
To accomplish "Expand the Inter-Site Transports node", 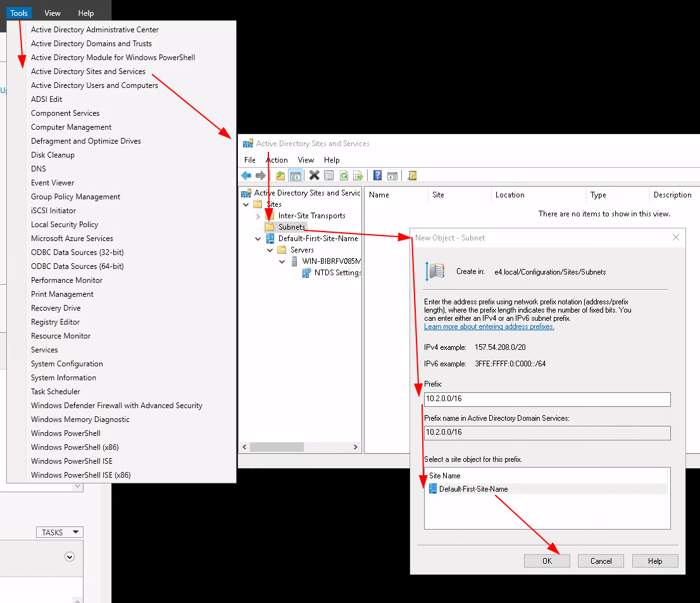I will point(258,216).
